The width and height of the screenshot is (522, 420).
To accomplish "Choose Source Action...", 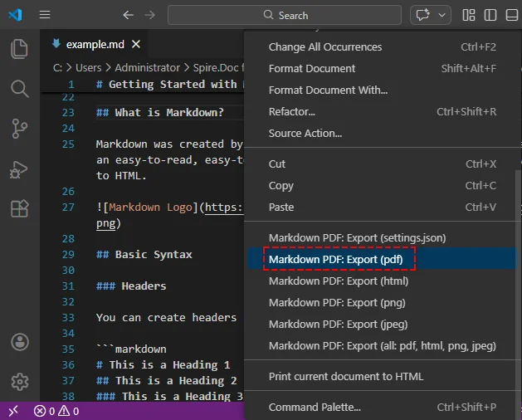I will coord(383,134).
